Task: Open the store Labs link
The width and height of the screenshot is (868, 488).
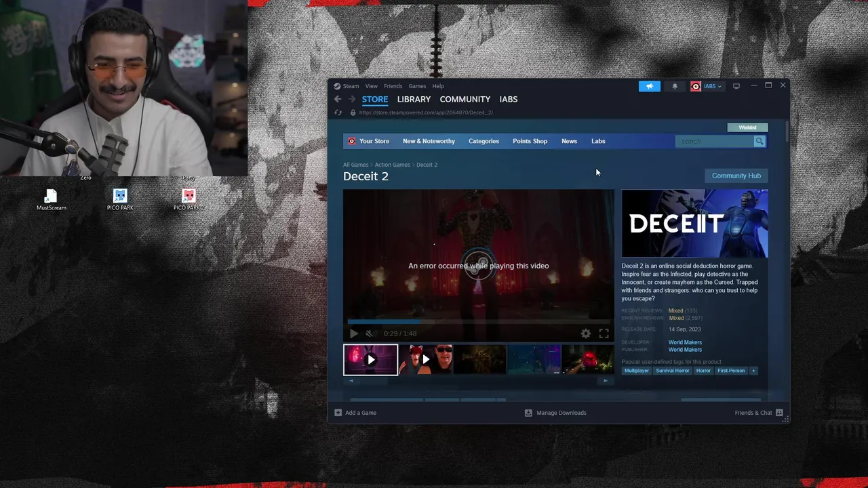Action: pyautogui.click(x=598, y=141)
